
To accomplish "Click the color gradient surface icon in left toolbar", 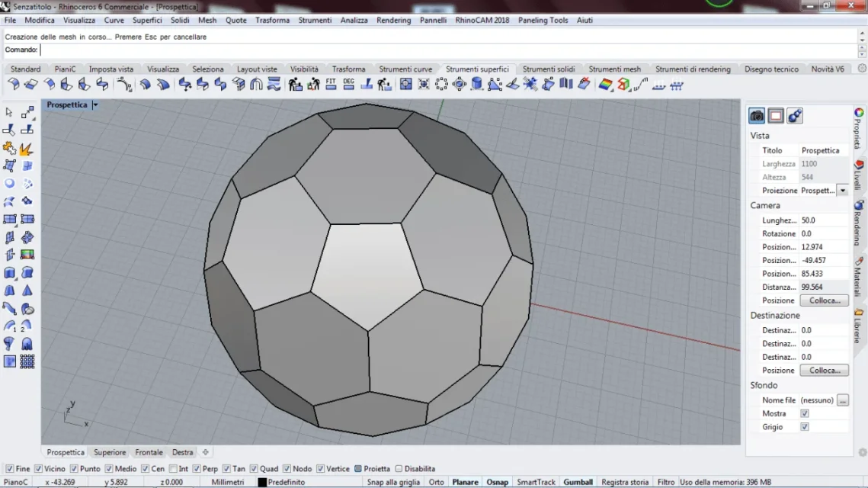I will 27,255.
